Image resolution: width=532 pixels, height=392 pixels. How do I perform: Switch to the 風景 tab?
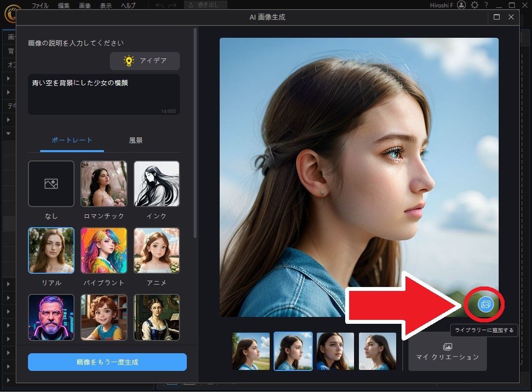(x=136, y=140)
